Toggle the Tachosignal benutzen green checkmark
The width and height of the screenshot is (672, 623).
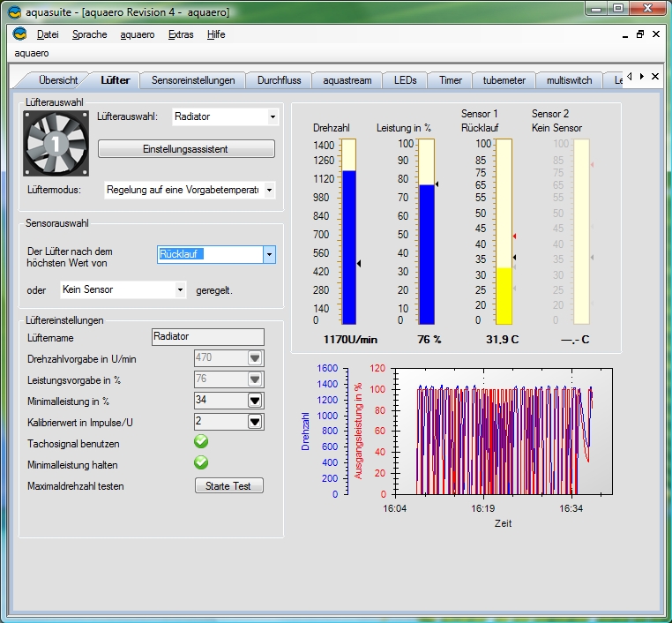coord(201,441)
